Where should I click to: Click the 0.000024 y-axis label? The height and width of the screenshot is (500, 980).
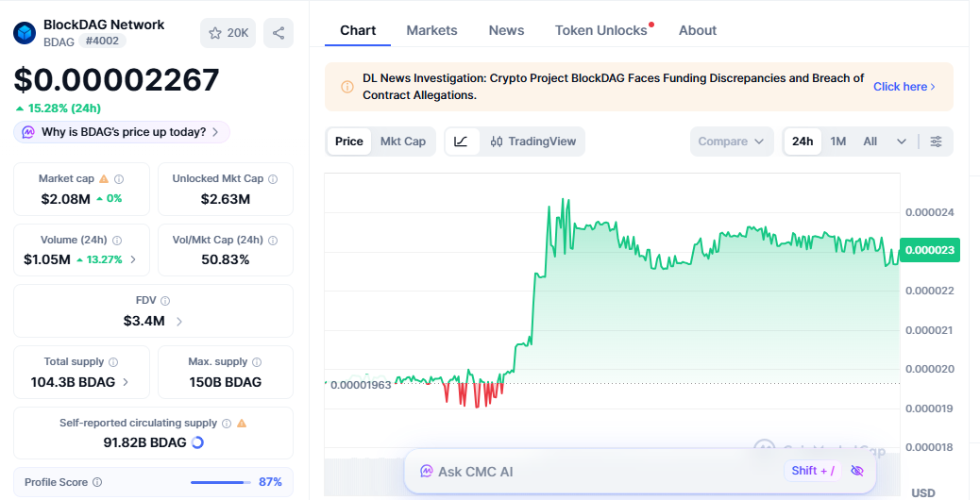pyautogui.click(x=929, y=212)
